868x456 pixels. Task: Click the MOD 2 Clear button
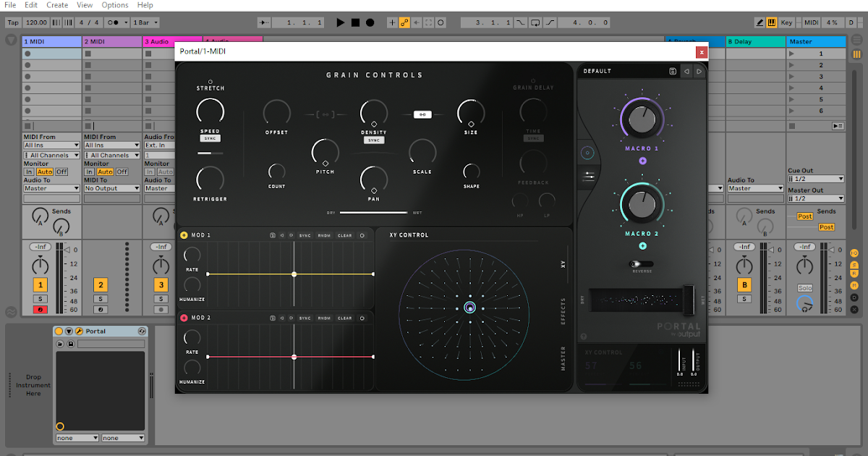pos(345,318)
